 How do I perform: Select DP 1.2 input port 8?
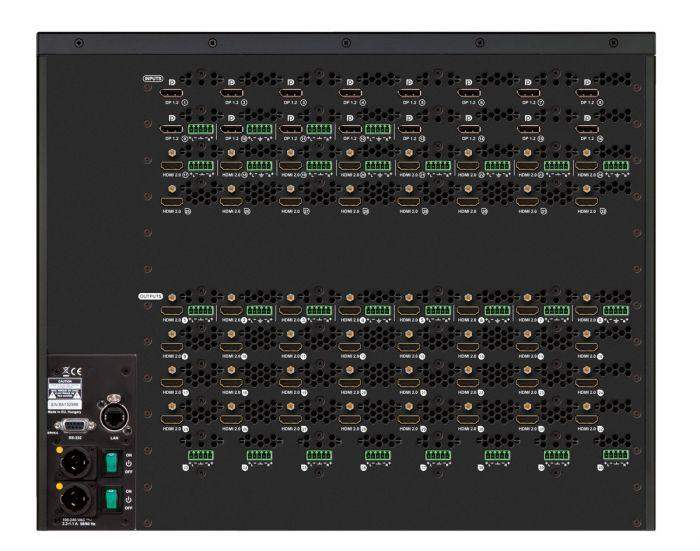(587, 93)
